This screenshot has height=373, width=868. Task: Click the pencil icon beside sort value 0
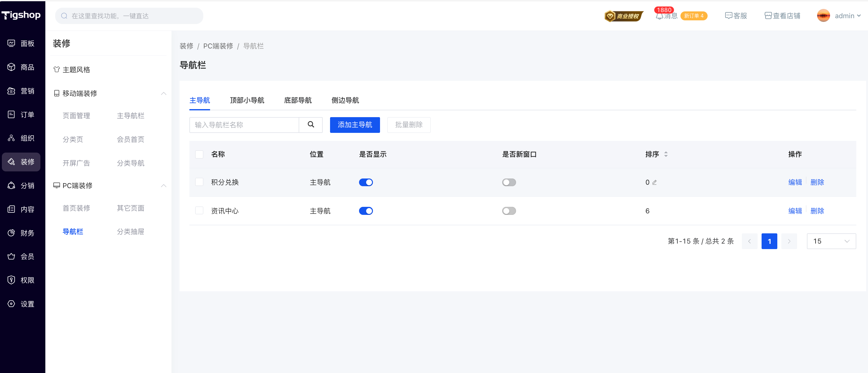(x=654, y=182)
